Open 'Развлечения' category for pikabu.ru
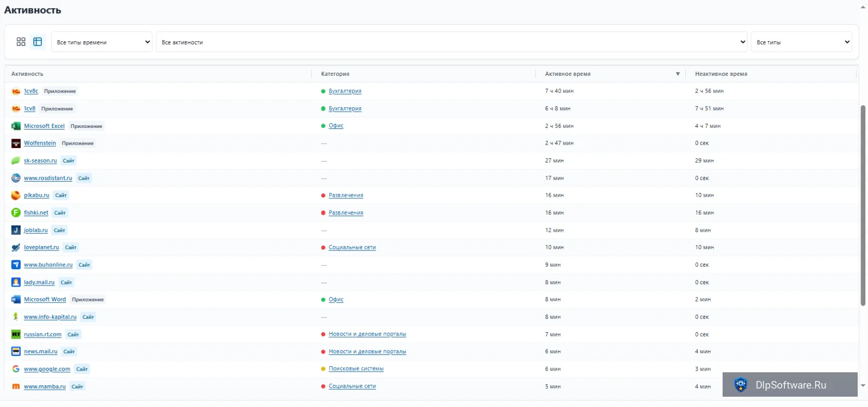Screen dimensions: 868x407 [346, 195]
